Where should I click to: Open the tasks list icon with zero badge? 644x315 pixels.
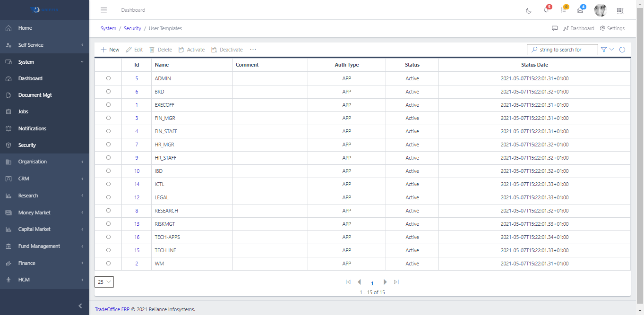(x=563, y=10)
